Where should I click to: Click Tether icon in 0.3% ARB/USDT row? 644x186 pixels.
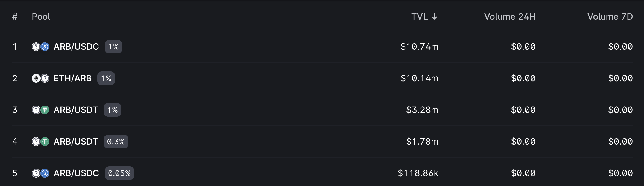45,142
